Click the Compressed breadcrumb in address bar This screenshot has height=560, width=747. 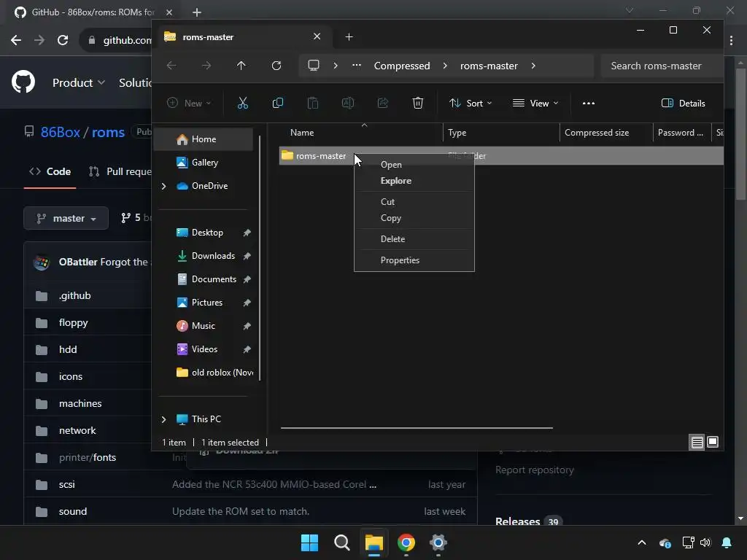[402, 66]
